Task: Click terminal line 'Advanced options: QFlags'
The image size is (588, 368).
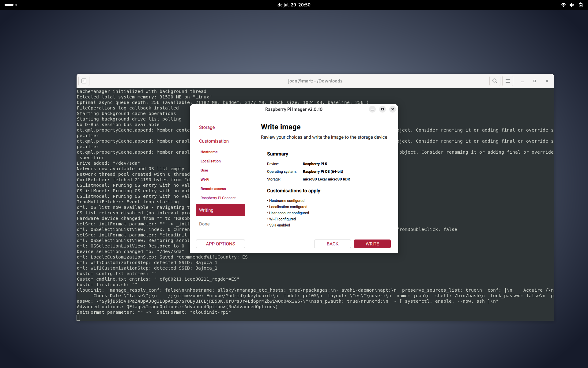Action: [177, 307]
